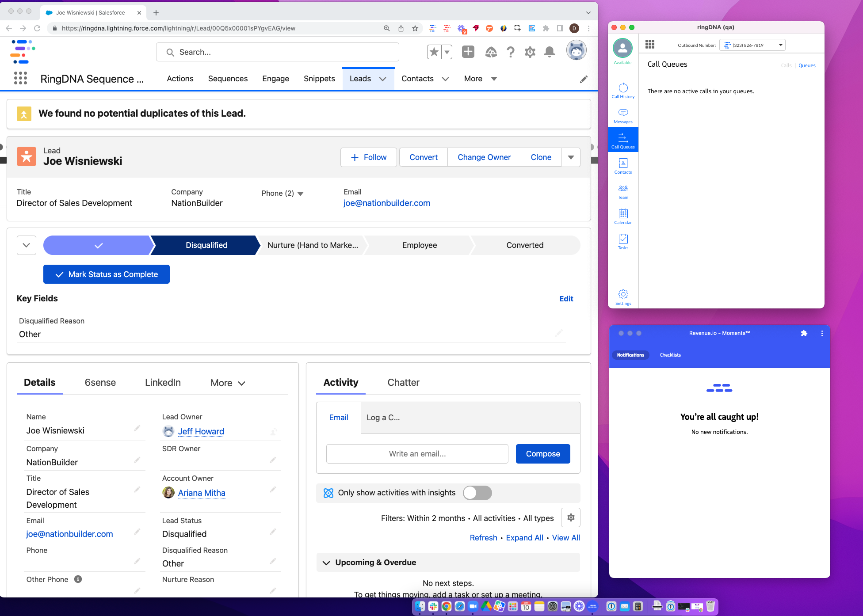
Task: Open Contacts in ringDNA sidebar
Action: tap(623, 166)
